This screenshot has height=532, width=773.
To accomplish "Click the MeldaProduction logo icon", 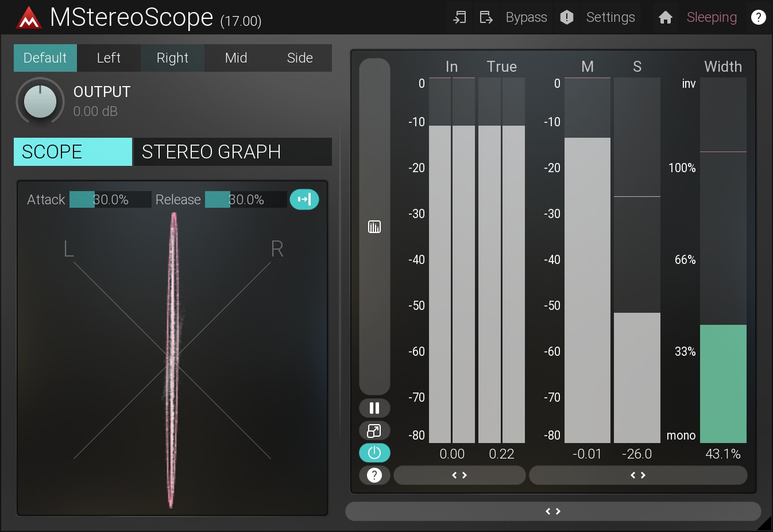I will pos(29,18).
